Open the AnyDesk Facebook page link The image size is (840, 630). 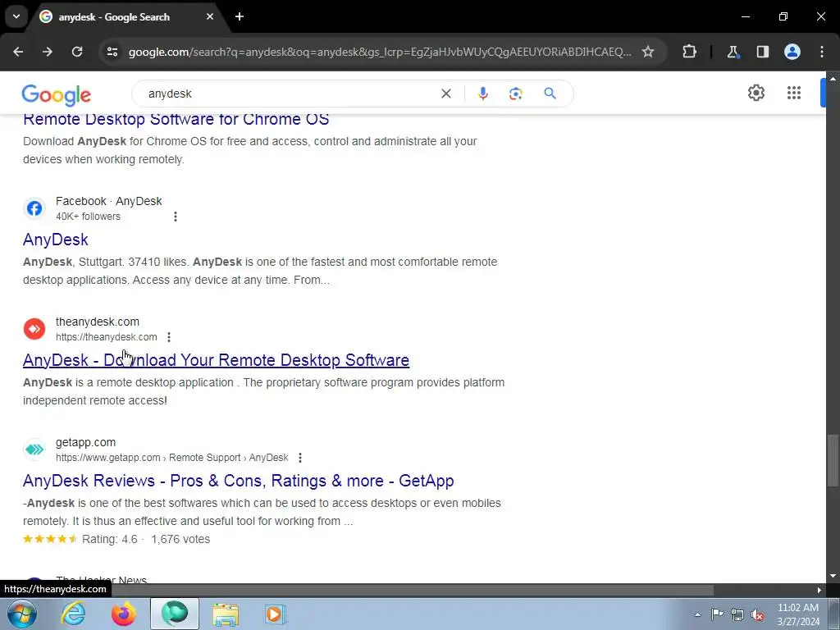55,240
